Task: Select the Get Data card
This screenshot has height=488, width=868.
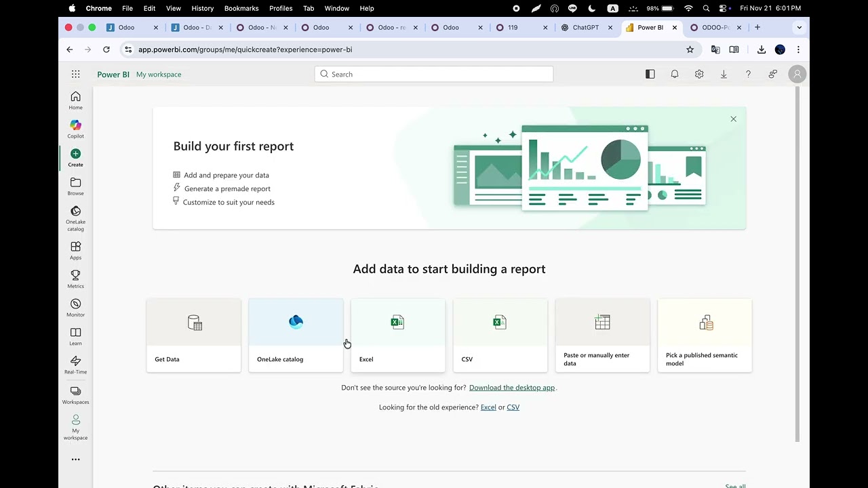Action: (193, 335)
